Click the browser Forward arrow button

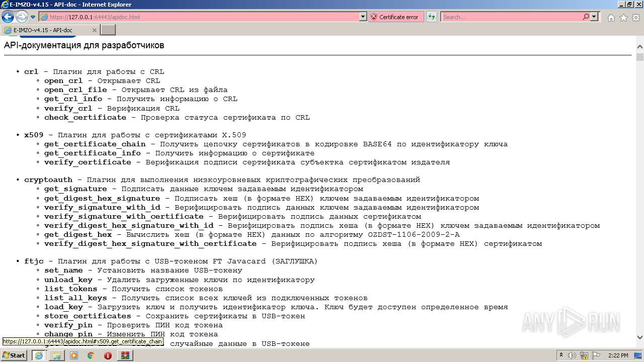click(x=22, y=17)
